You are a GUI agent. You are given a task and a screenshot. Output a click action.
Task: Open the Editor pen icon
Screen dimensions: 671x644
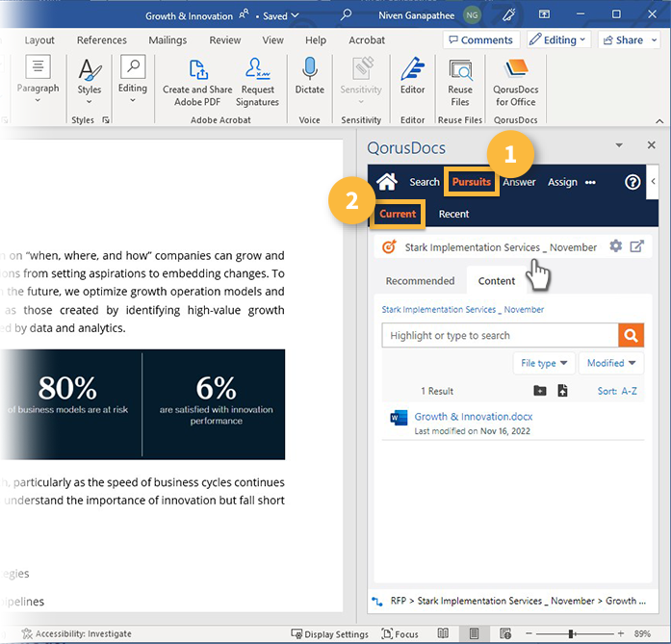point(412,68)
